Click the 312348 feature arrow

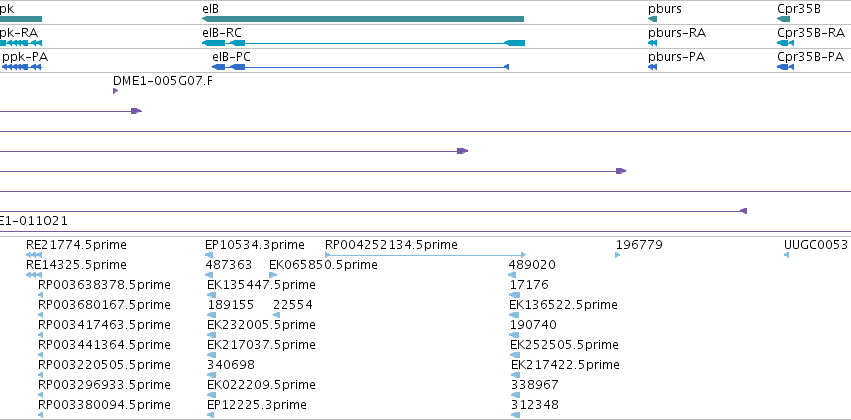click(515, 415)
